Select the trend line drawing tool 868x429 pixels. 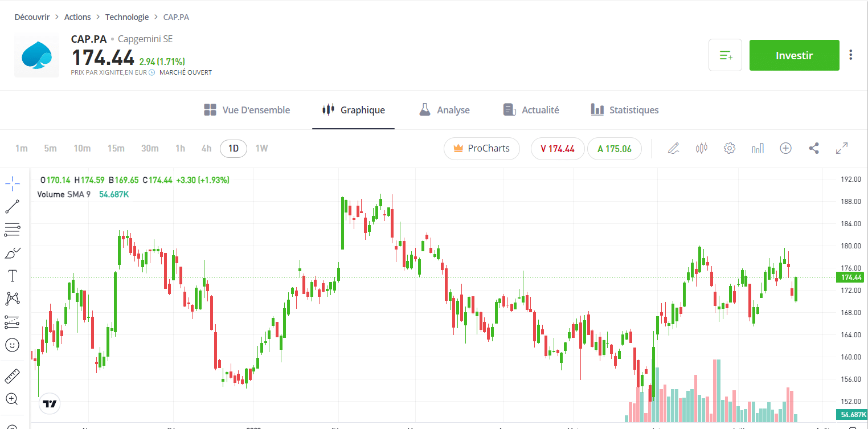13,206
